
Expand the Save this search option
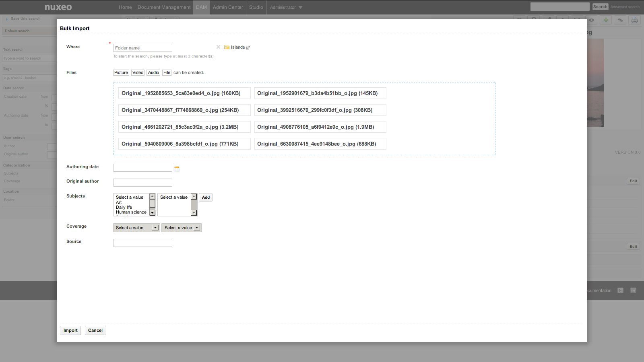23,19
